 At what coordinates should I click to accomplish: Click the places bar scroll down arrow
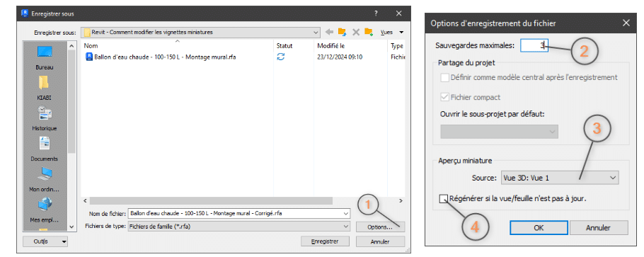(71, 227)
